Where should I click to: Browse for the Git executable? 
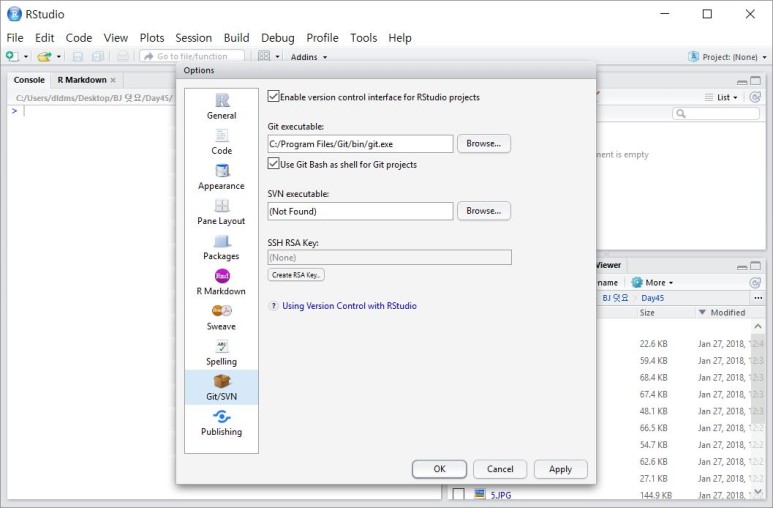[x=484, y=144]
